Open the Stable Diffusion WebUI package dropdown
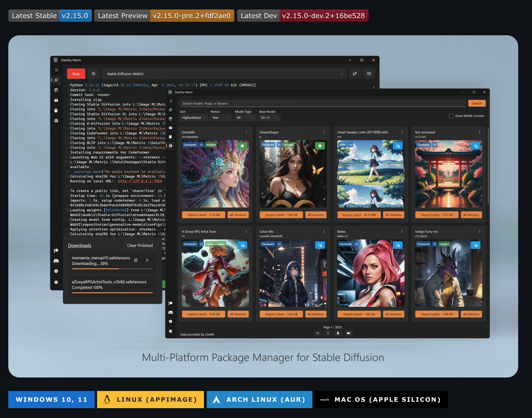Image resolution: width=532 pixels, height=418 pixels. [x=224, y=74]
